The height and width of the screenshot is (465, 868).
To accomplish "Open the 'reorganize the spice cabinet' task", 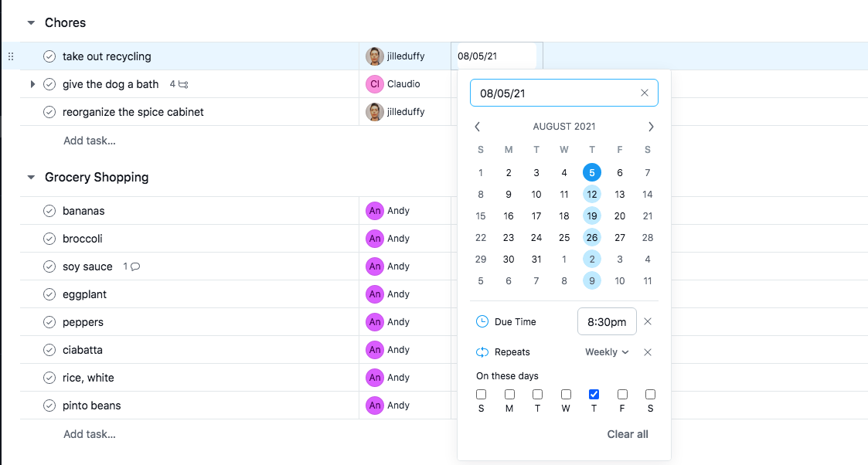I will tap(133, 112).
